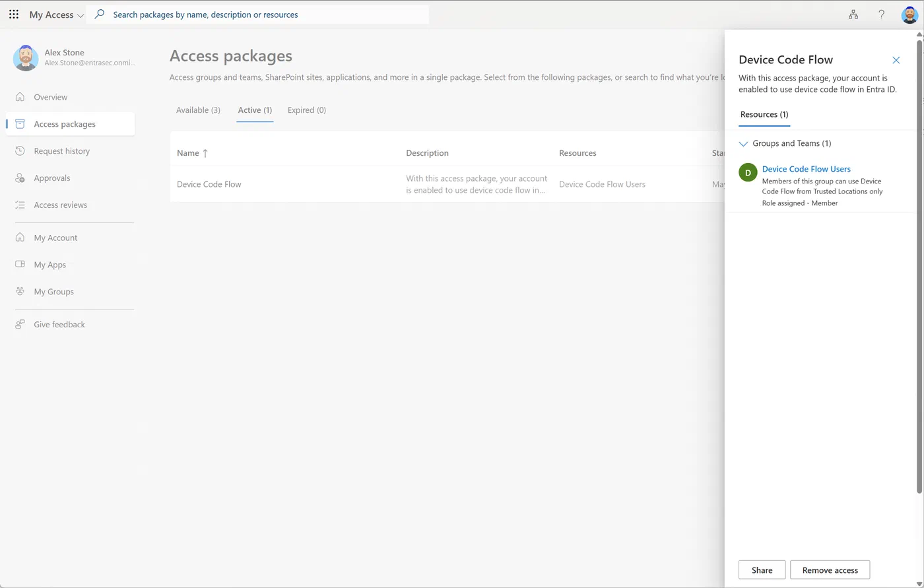Click the My Account home icon
The width and height of the screenshot is (924, 588).
[20, 238]
